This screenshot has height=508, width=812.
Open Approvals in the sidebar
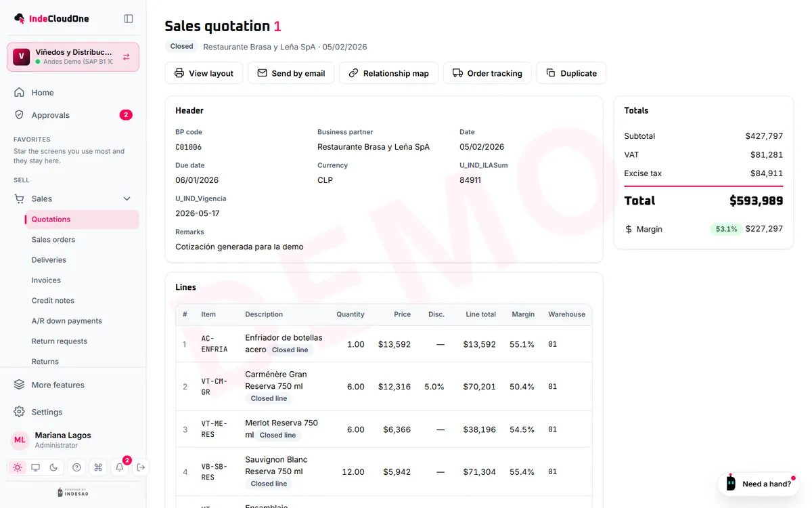pos(73,115)
